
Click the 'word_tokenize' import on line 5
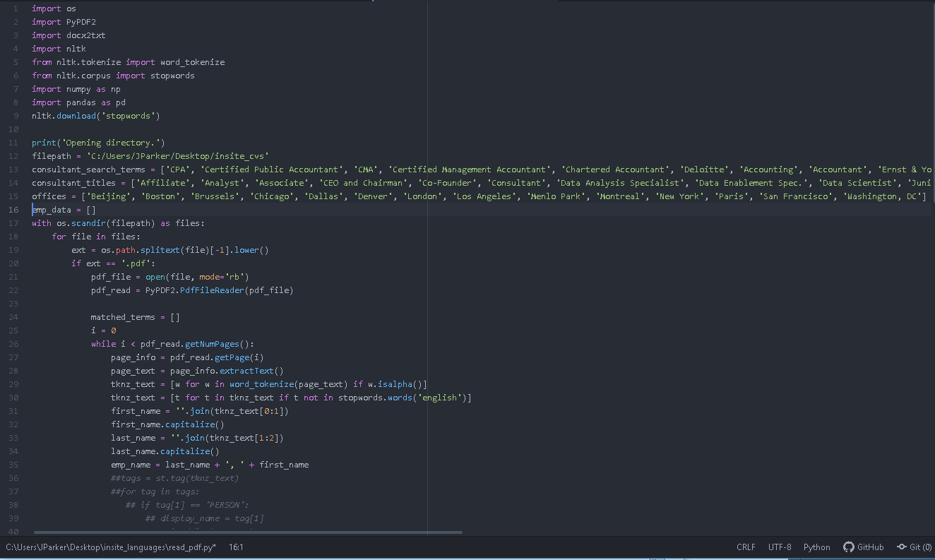[192, 62]
